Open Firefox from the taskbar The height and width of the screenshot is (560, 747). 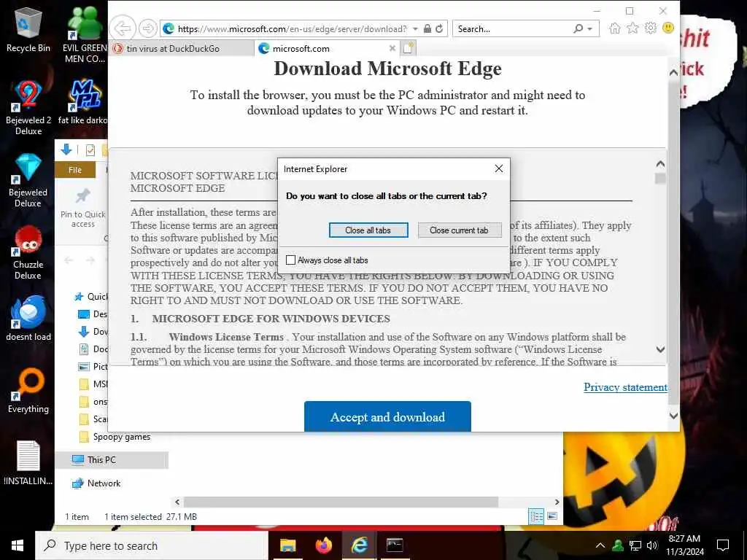323,545
